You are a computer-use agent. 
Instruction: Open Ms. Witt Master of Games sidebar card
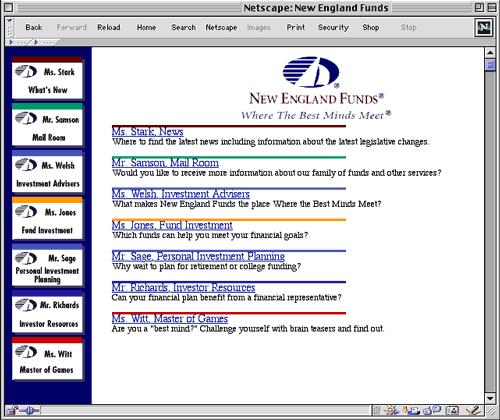(x=47, y=358)
